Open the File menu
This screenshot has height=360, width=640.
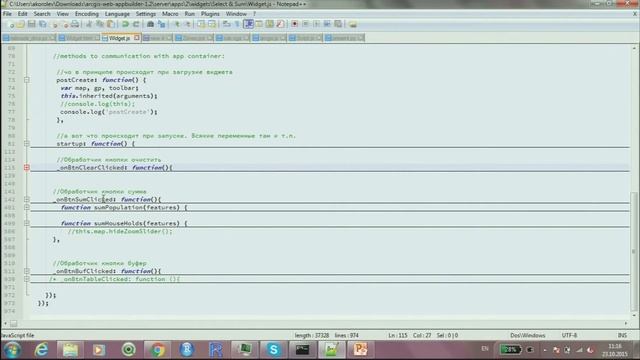coord(7,14)
